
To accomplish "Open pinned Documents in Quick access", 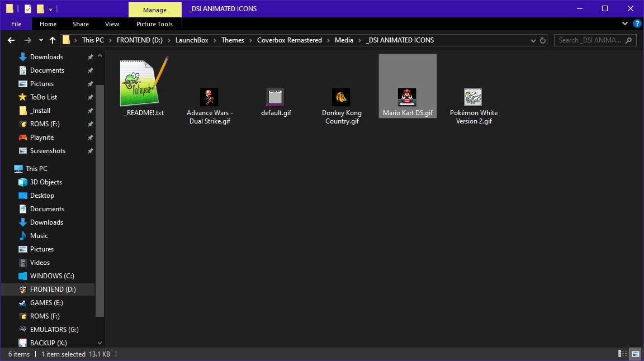I will 47,70.
